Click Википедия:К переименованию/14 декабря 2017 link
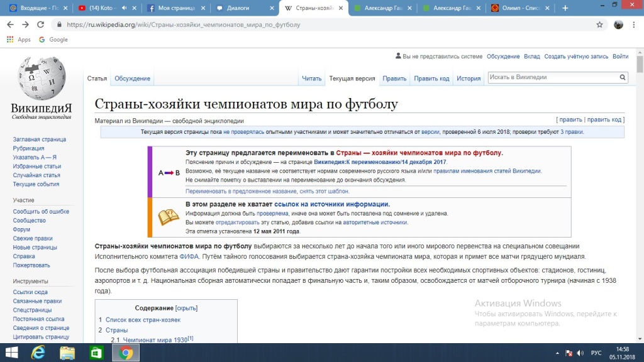 [380, 162]
